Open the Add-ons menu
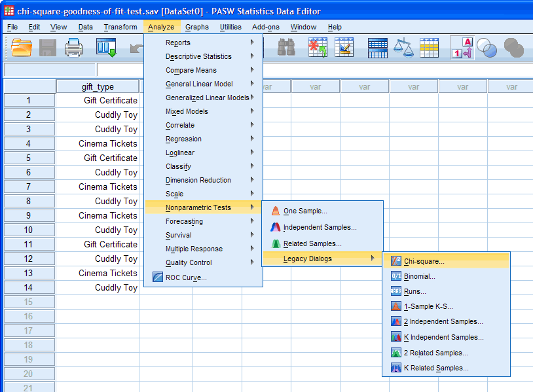 coord(265,27)
